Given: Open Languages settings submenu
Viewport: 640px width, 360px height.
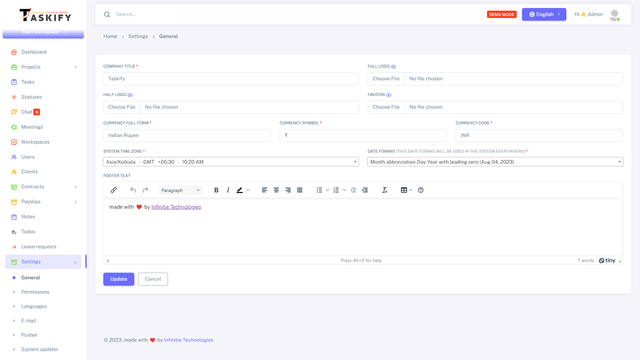Looking at the screenshot, I should pyautogui.click(x=34, y=307).
